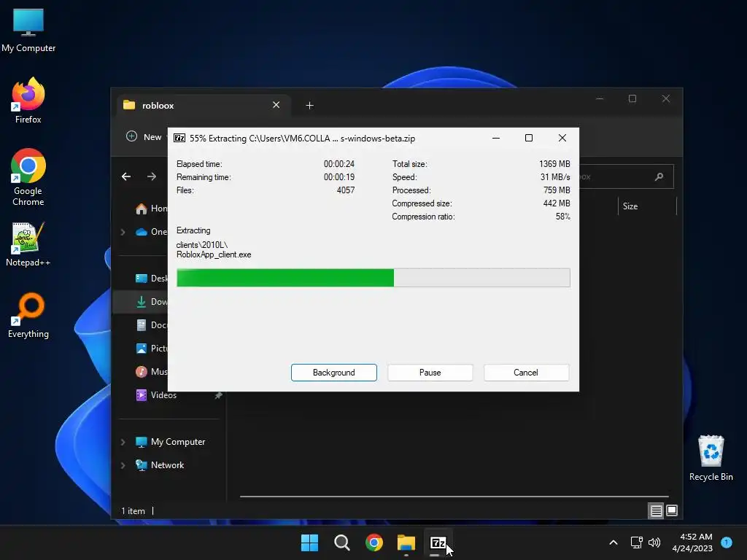Launch the Everything search shortcut
Image resolution: width=747 pixels, height=560 pixels.
click(28, 315)
